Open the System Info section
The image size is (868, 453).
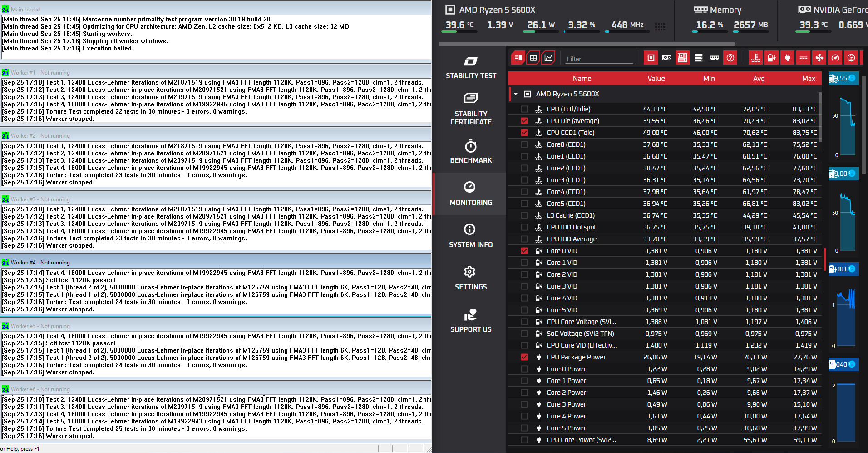coord(471,236)
